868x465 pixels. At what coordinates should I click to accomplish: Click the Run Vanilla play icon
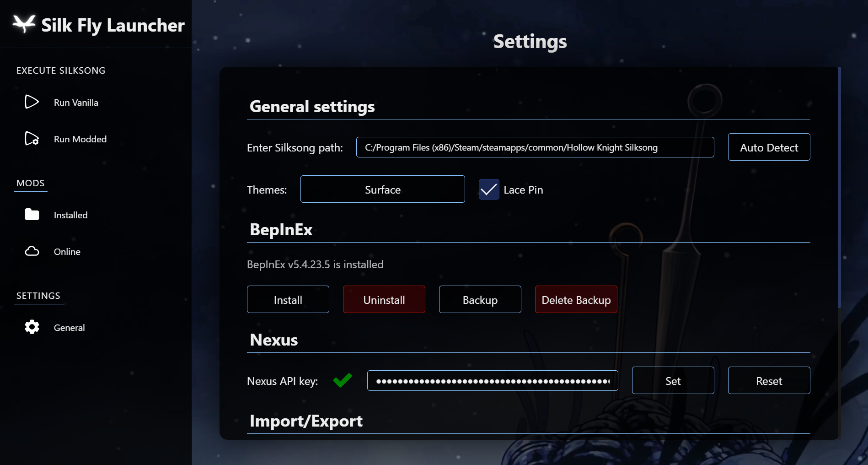[32, 102]
